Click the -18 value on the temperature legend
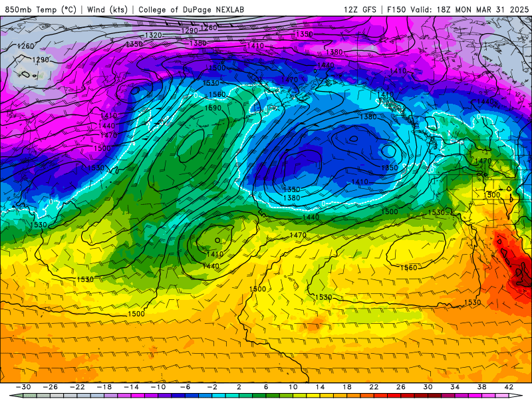The width and height of the screenshot is (532, 399). (x=104, y=387)
